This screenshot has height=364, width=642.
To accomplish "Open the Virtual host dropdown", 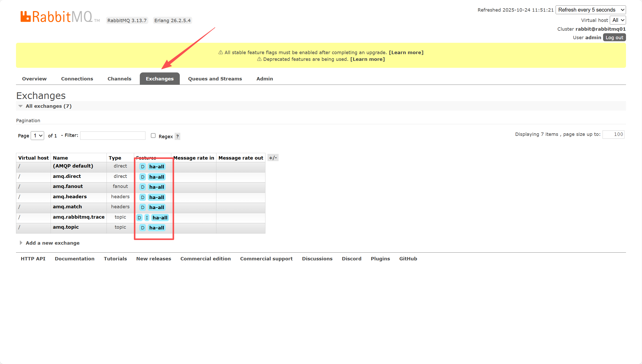I will (618, 20).
